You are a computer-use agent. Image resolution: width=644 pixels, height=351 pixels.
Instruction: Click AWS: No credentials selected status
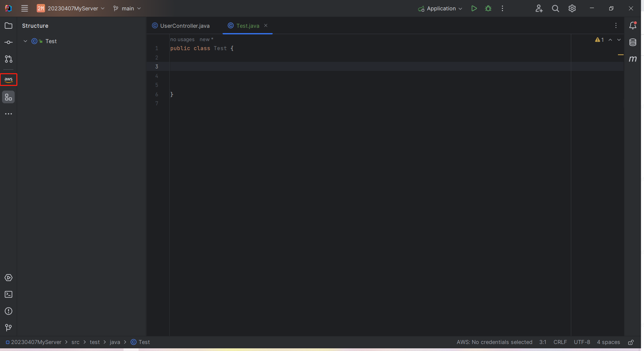(x=494, y=342)
